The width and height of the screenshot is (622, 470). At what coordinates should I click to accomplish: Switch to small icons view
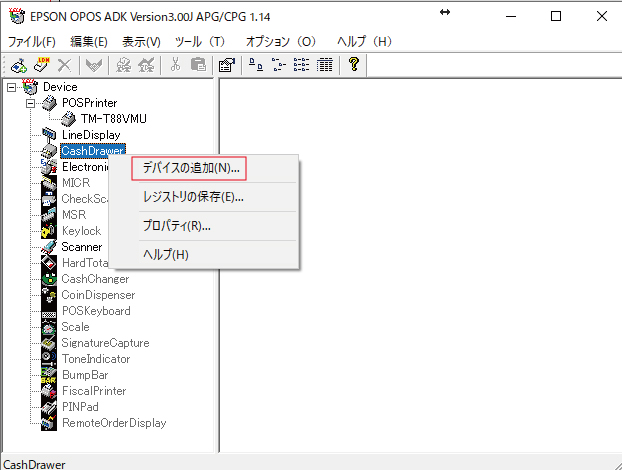pyautogui.click(x=278, y=65)
